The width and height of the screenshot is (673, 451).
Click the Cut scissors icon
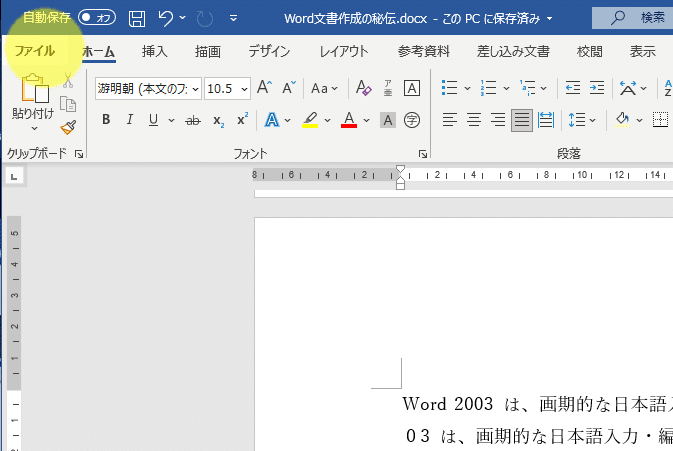pyautogui.click(x=68, y=80)
